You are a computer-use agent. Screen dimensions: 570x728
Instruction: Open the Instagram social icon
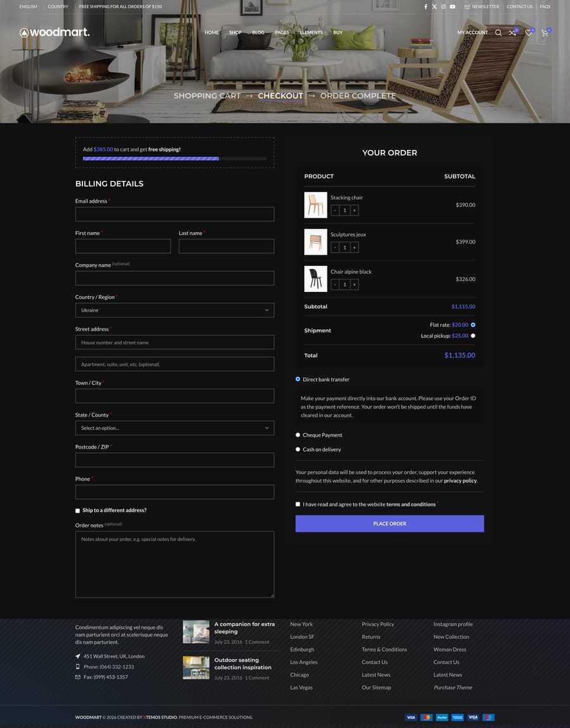pos(443,6)
